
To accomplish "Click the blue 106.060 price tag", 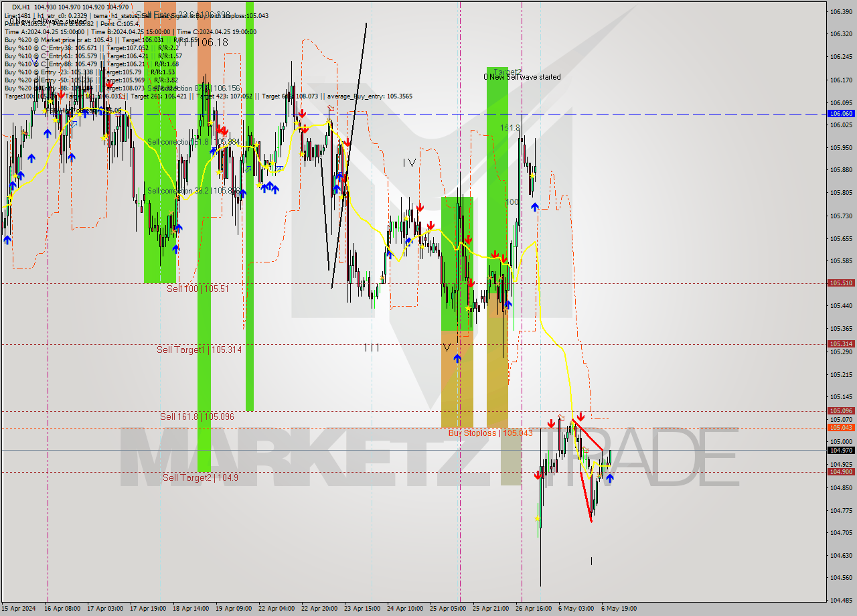I will point(841,114).
